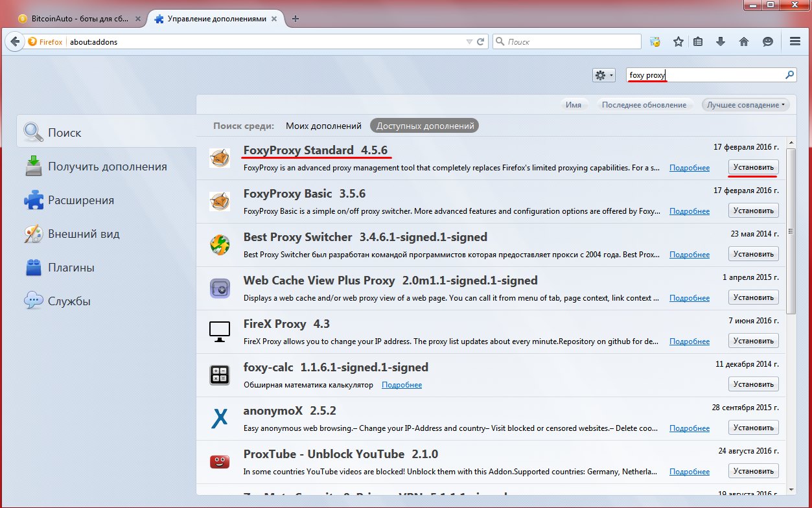Reload the page with the refresh icon
Image resolution: width=812 pixels, height=508 pixels.
tap(481, 41)
